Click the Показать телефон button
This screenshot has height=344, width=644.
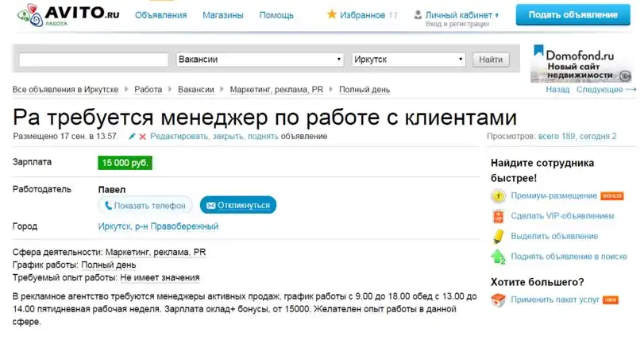[145, 205]
